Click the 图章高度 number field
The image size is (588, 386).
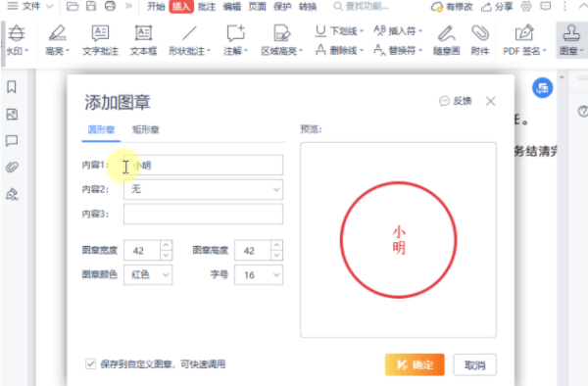pyautogui.click(x=253, y=251)
